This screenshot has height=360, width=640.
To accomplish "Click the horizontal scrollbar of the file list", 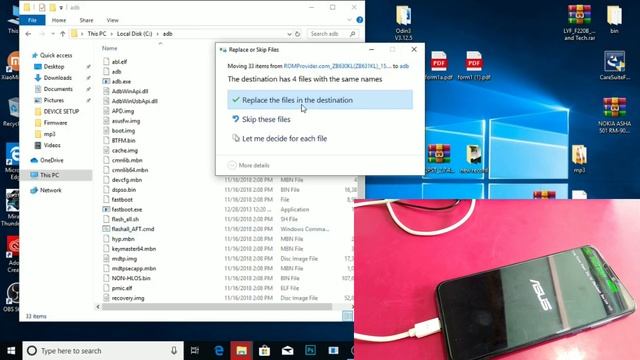I will click(x=216, y=307).
